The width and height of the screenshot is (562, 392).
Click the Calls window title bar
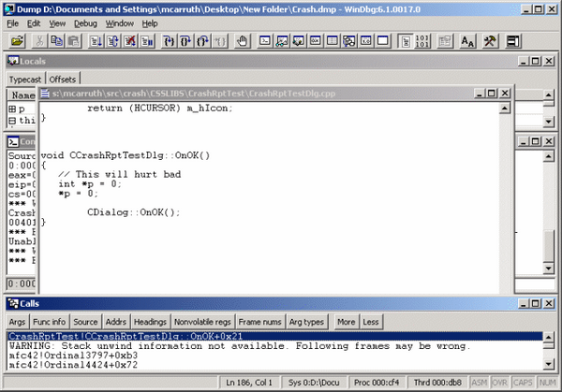pyautogui.click(x=281, y=303)
